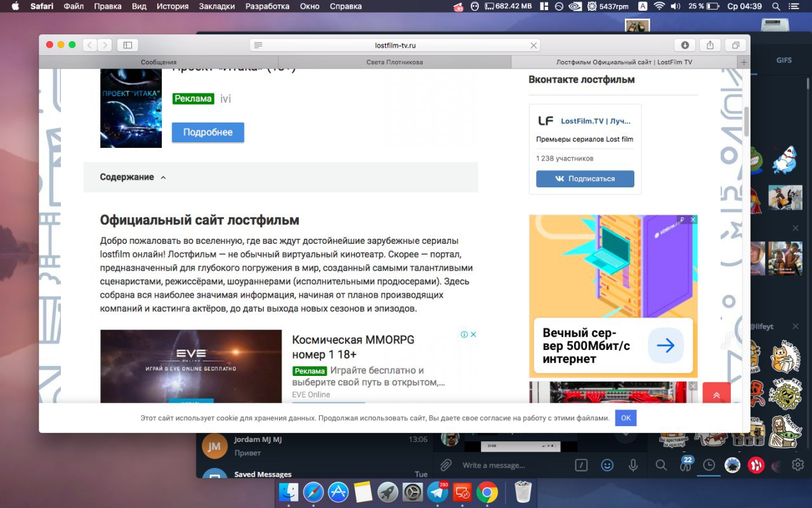Click the Wi-Fi status icon
812x508 pixels.
tap(659, 6)
